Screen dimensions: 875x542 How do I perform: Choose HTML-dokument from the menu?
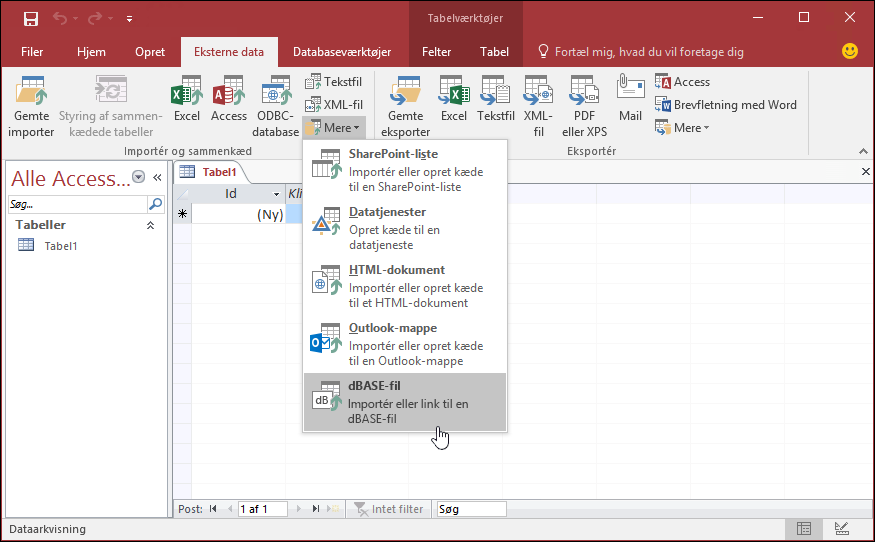pyautogui.click(x=405, y=286)
